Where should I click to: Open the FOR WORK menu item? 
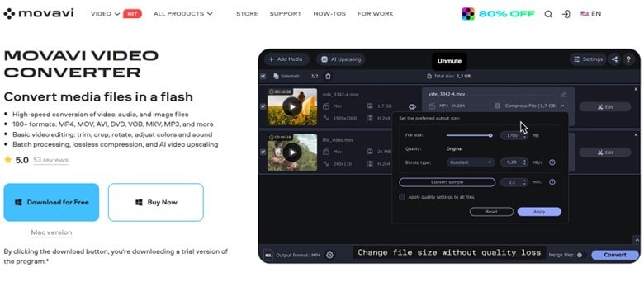pos(376,13)
